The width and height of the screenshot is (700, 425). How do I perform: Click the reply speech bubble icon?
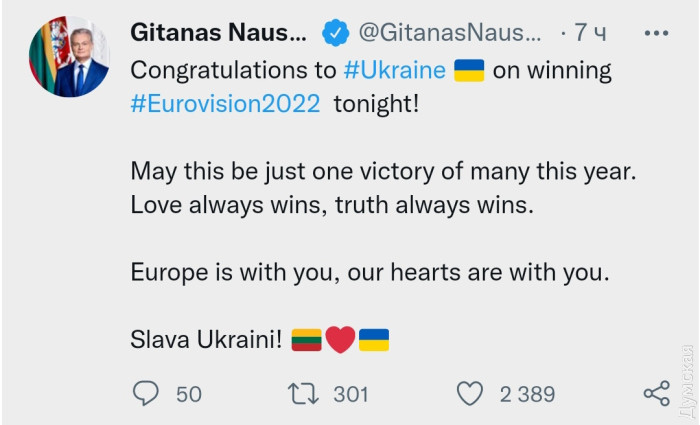tap(145, 394)
